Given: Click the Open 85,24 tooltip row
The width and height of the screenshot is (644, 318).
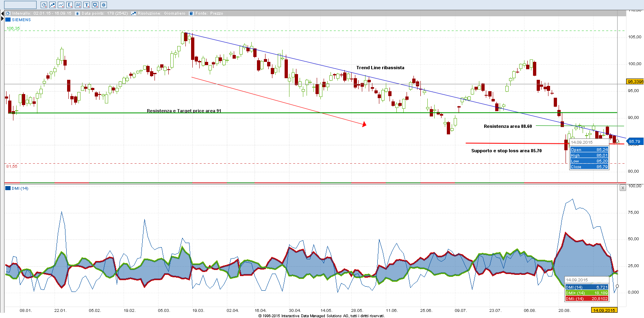Looking at the screenshot, I should tap(589, 150).
